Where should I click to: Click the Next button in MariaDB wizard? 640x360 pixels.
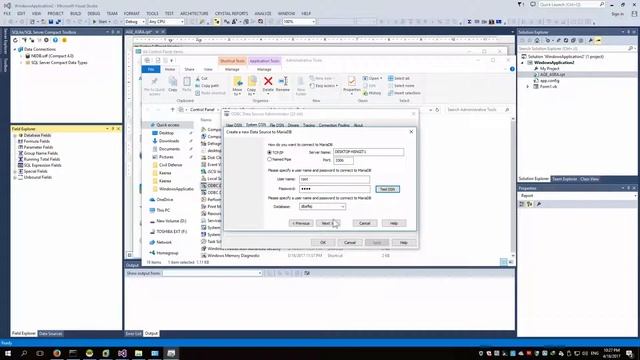328,223
